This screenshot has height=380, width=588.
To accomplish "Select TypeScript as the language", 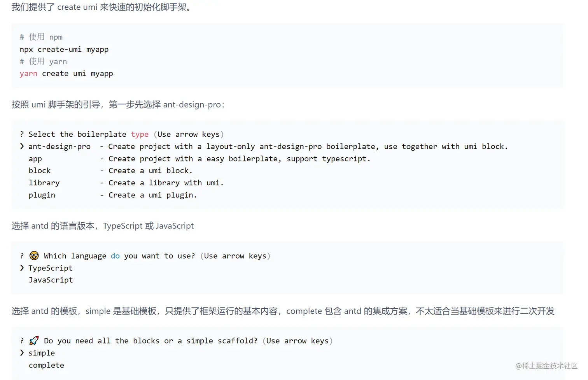I will [51, 268].
